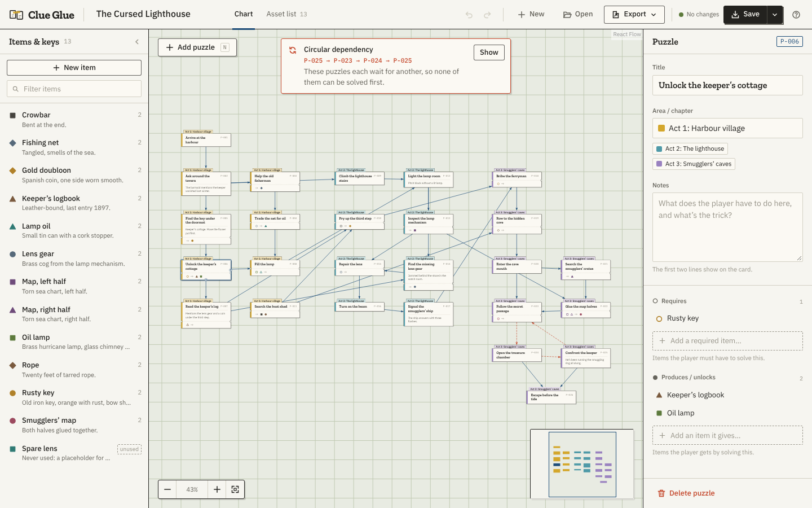Screen dimensions: 812x508
Task: Click into the Notes text area
Action: point(727,227)
